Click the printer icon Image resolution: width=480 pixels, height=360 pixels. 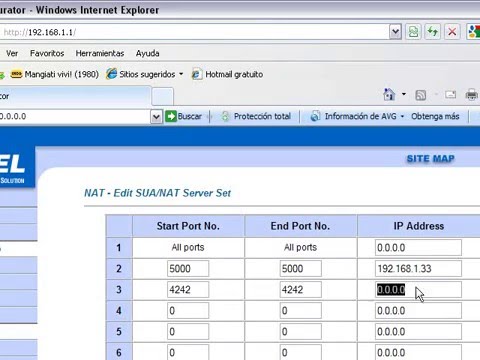tap(471, 95)
